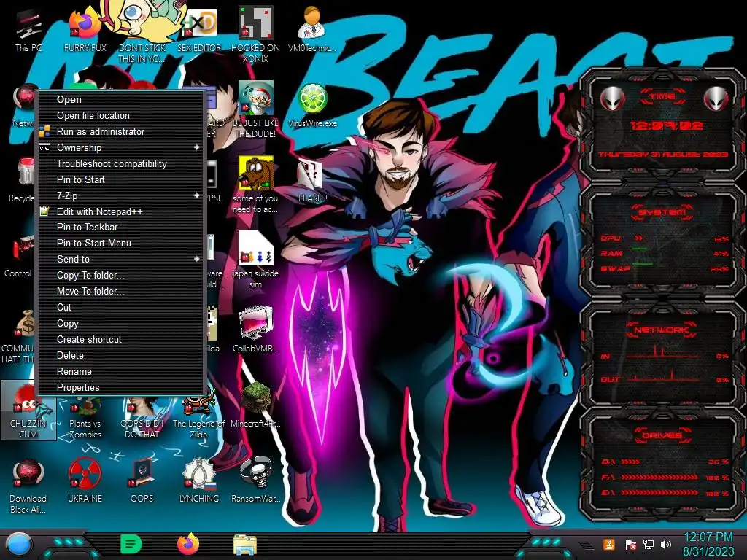This screenshot has height=560, width=747.
Task: Select the Download Black Ali... icon
Action: tap(28, 486)
